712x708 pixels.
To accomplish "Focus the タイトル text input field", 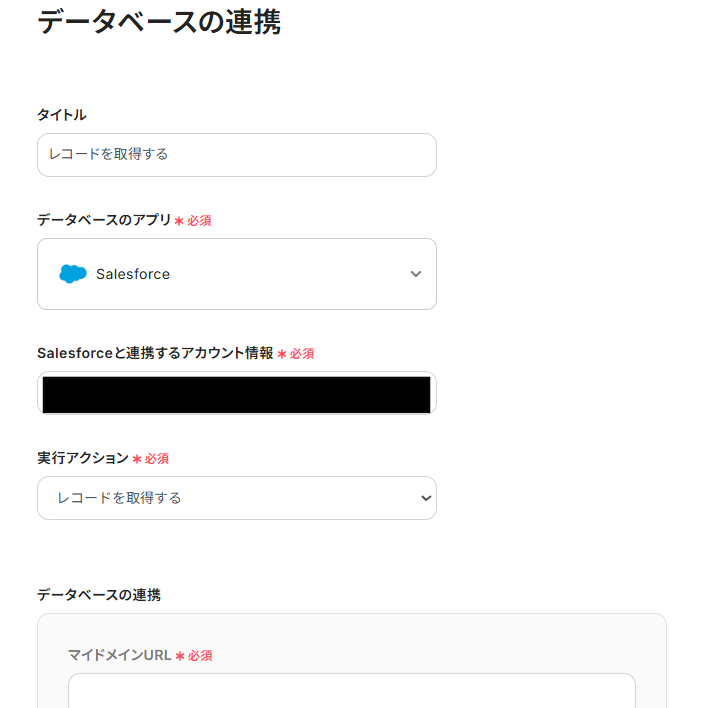I will [236, 155].
